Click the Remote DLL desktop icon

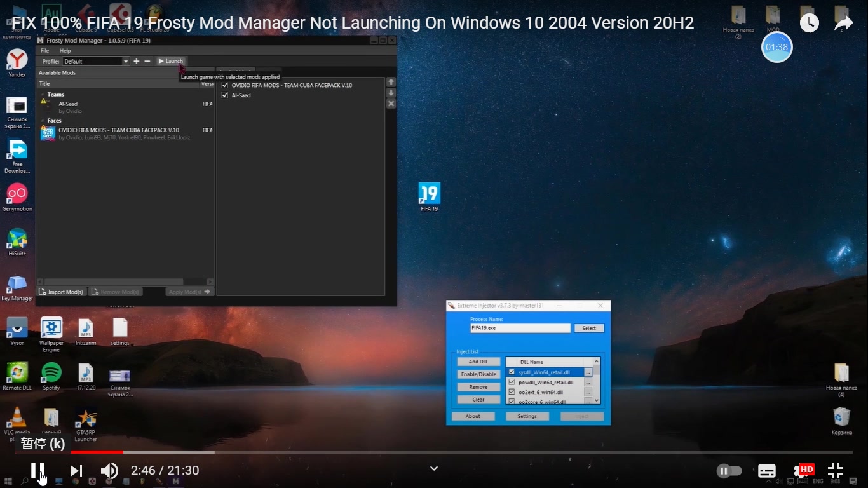pos(17,376)
